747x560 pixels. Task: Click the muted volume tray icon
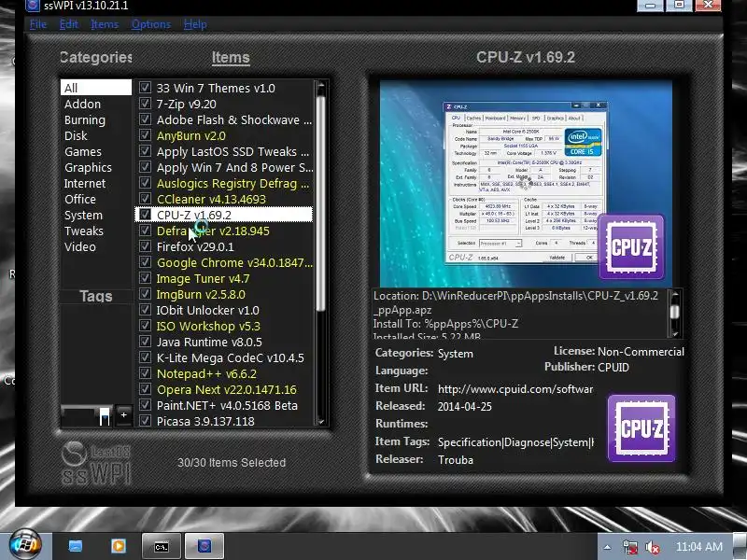pos(652,547)
